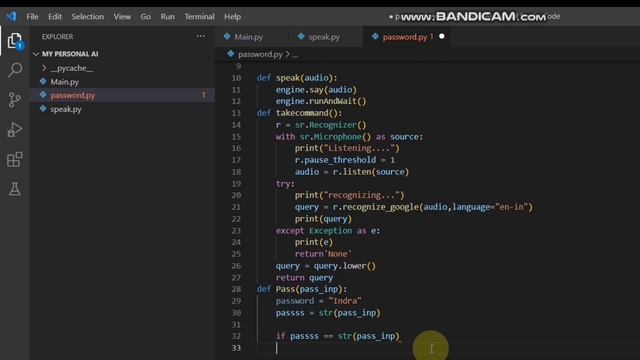This screenshot has height=360, width=640.
Task: Click the 'except Exception as e:' line
Action: [x=328, y=231]
